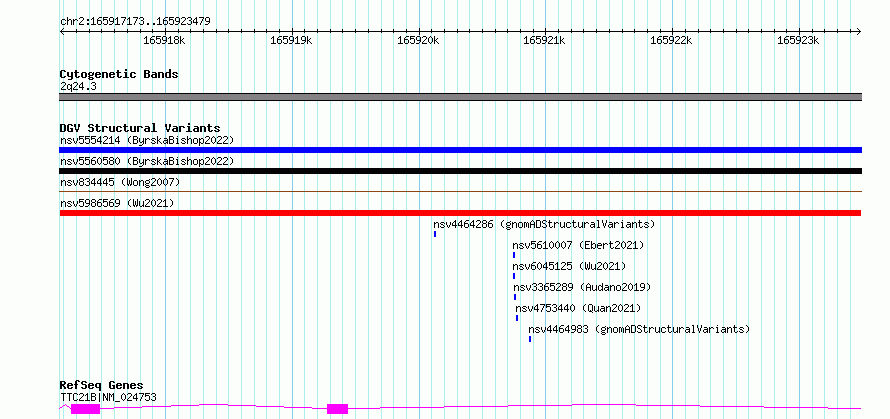This screenshot has width=890, height=419.
Task: Open nsv5554214 (ByrskaBishop2022) label
Action: pos(147,140)
